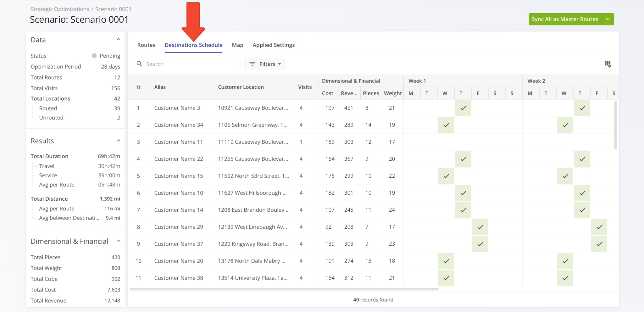644x312 pixels.
Task: Collapse the Data panel section
Action: [x=119, y=40]
